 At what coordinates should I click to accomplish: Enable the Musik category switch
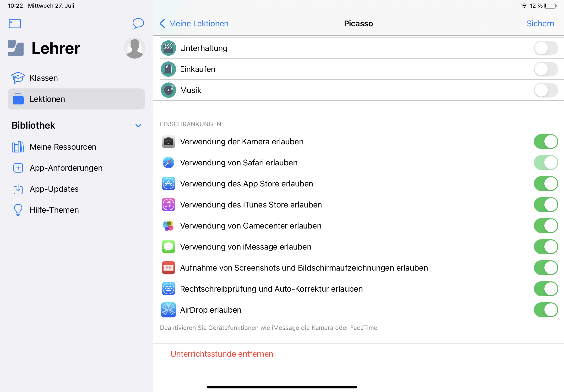(x=546, y=90)
